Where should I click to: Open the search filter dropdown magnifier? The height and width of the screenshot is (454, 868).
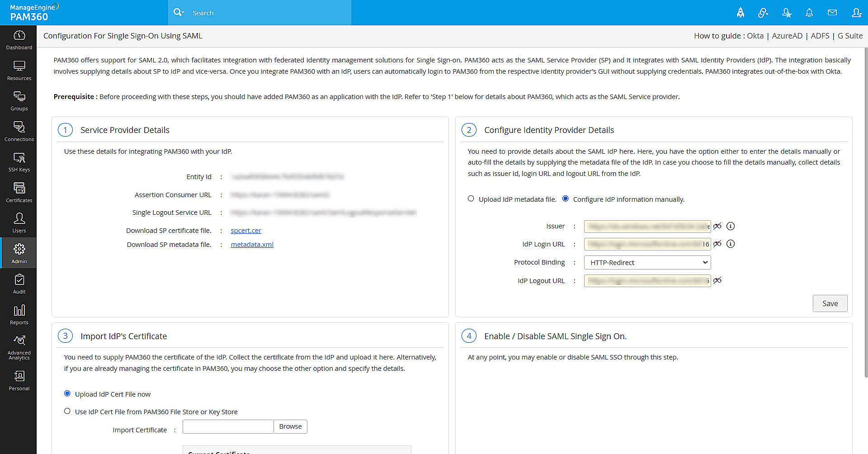pos(179,13)
